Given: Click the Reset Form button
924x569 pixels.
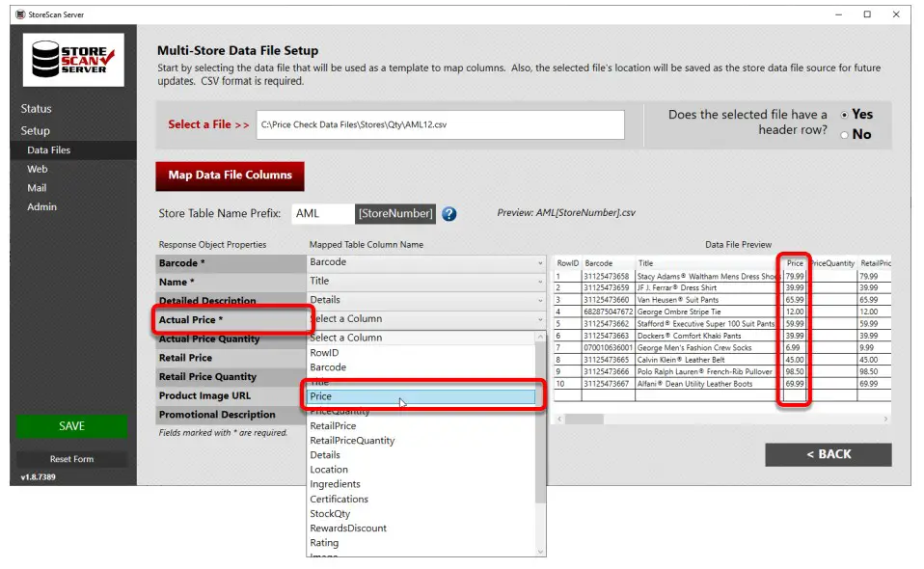Looking at the screenshot, I should pyautogui.click(x=72, y=459).
